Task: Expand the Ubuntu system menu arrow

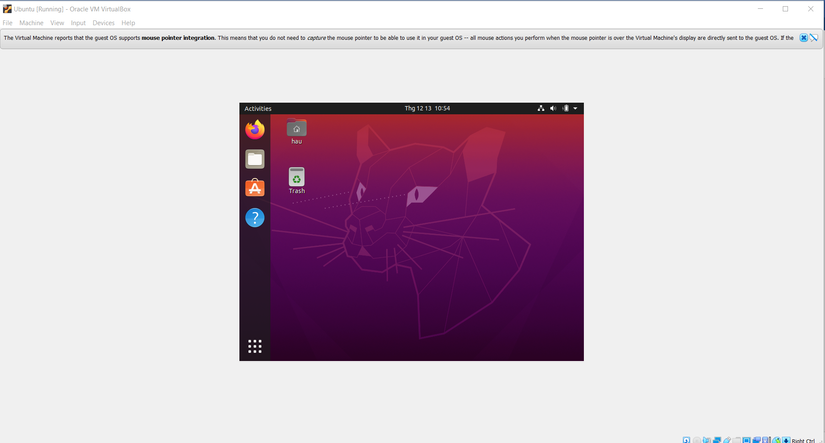Action: tap(575, 108)
